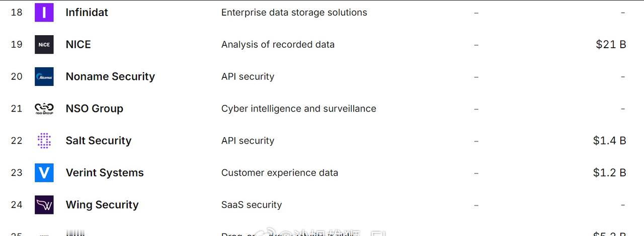This screenshot has width=644, height=236.
Task: Open the NICE company name link
Action: (x=78, y=45)
